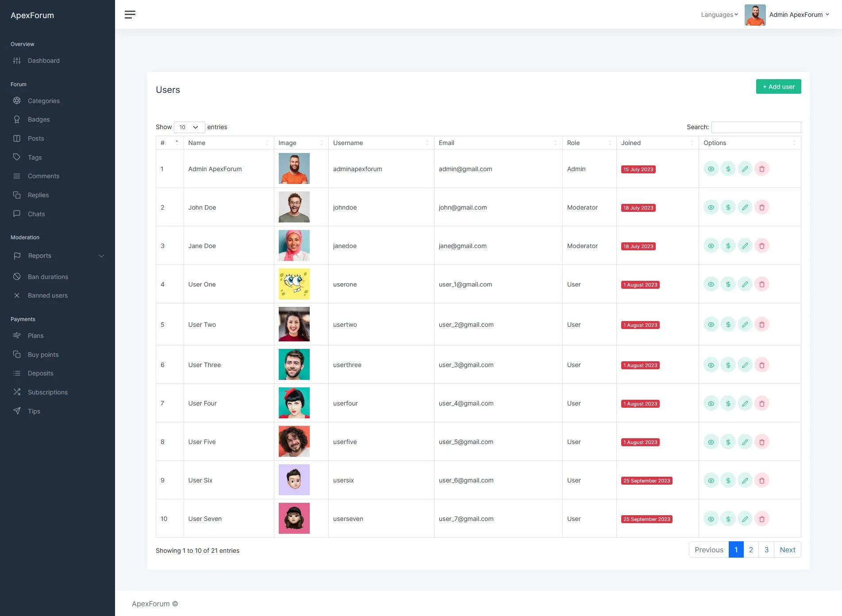Click the edit pencil icon for User Five

pos(745,442)
